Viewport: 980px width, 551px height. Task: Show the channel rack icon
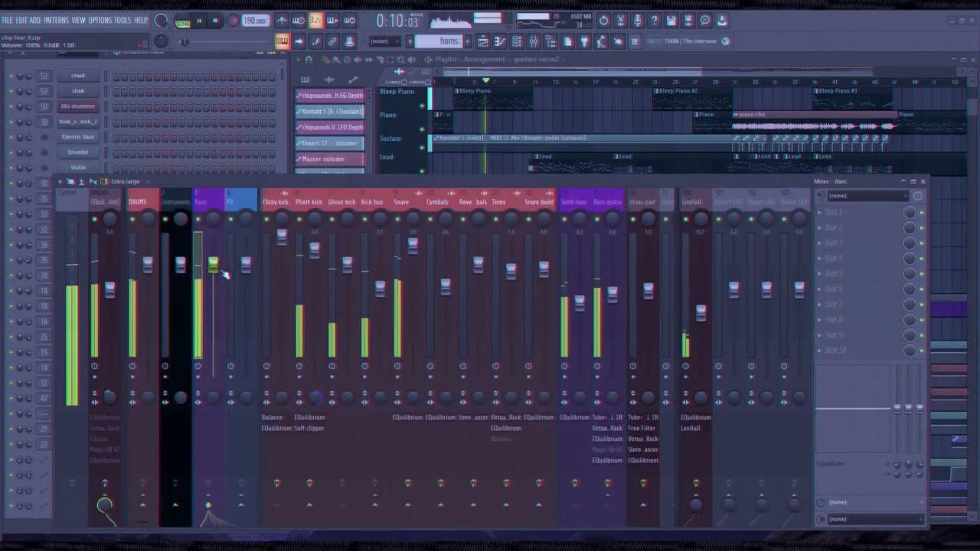517,41
